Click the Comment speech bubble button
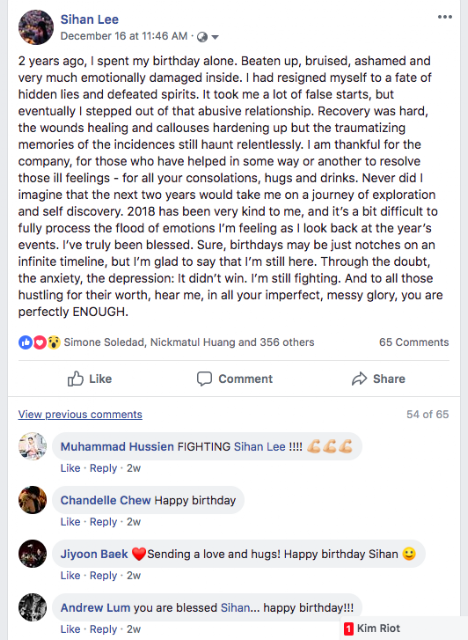Image resolution: width=468 pixels, height=640 pixels. click(x=234, y=379)
